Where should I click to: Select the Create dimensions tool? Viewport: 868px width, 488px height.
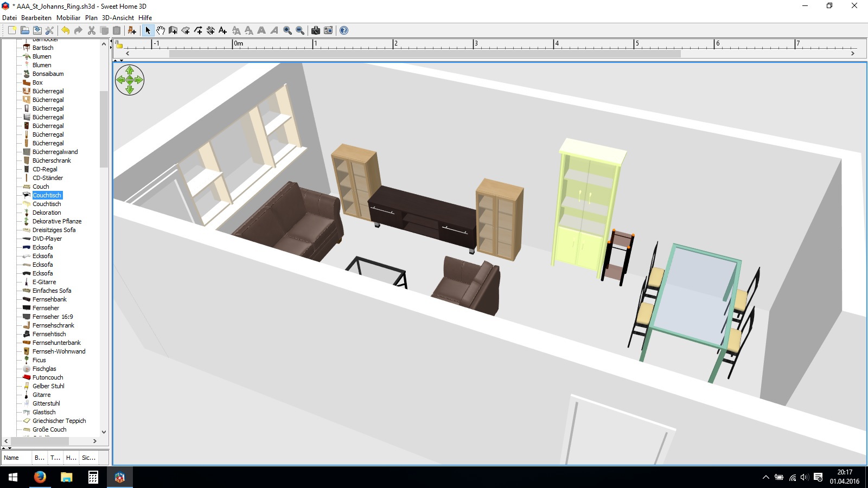tap(210, 30)
